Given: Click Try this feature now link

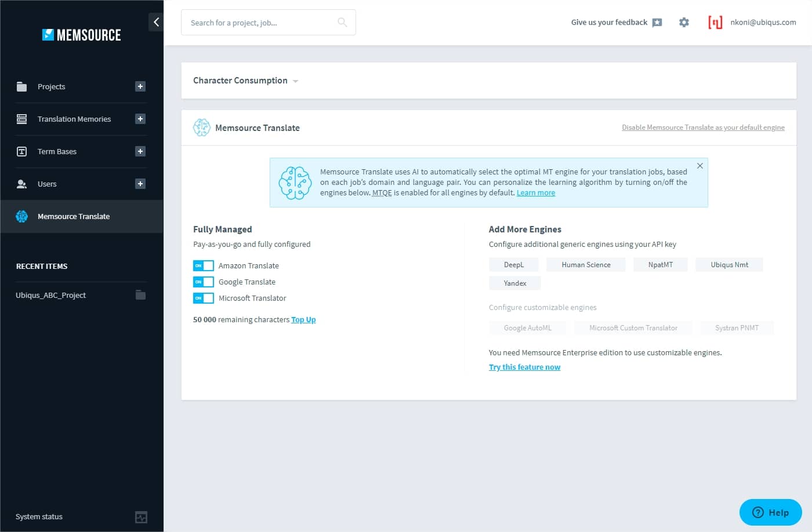Looking at the screenshot, I should [x=524, y=367].
